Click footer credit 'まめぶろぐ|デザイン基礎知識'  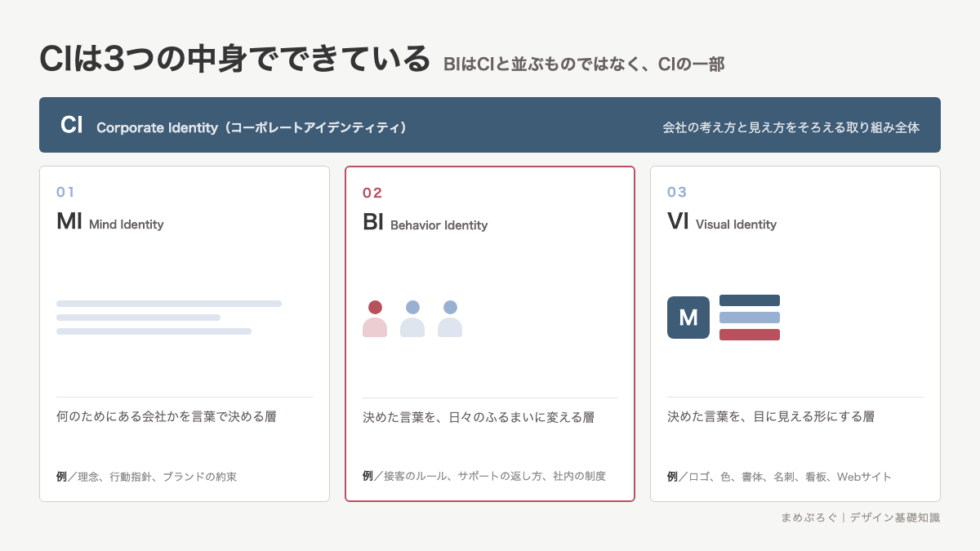861,518
